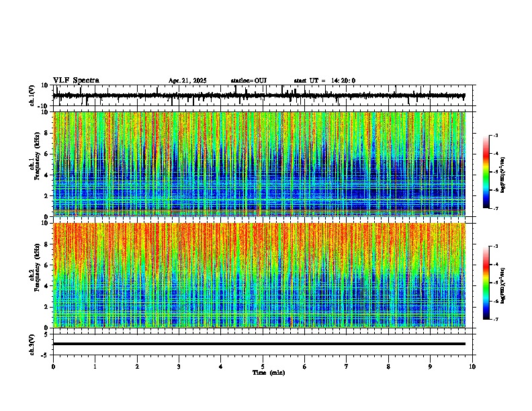Image resolution: width=532 pixels, height=411 pixels.
Task: Click the "-10" tick on ch.1(V) axis
Action: [x=44, y=106]
